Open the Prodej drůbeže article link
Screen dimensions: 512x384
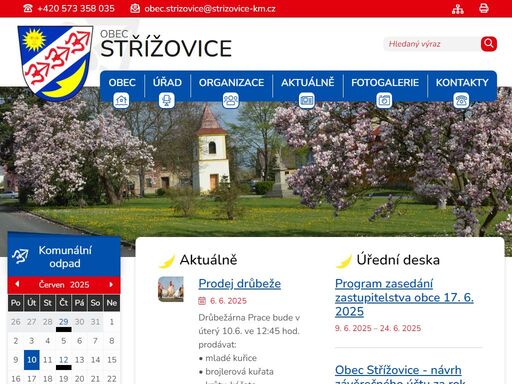240,284
